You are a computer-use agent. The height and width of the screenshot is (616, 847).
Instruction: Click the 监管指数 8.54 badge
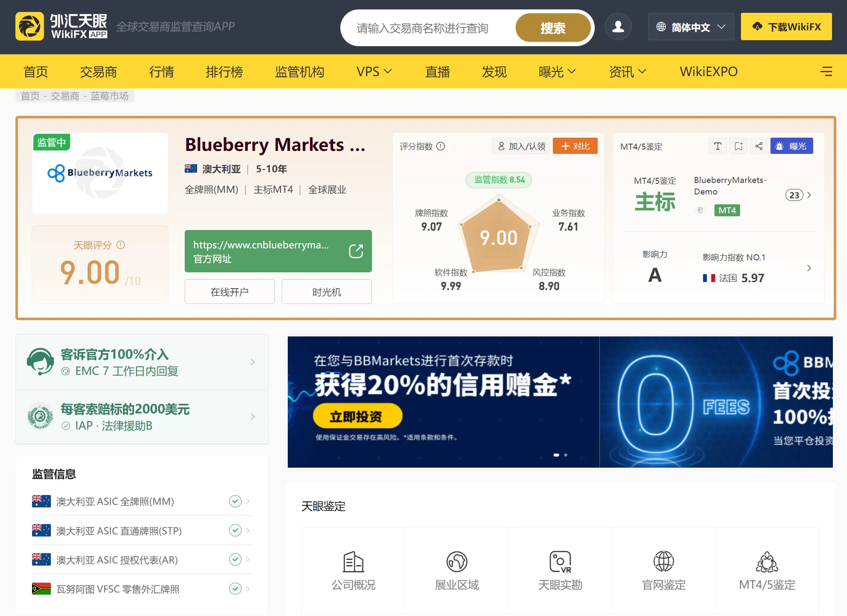point(499,180)
